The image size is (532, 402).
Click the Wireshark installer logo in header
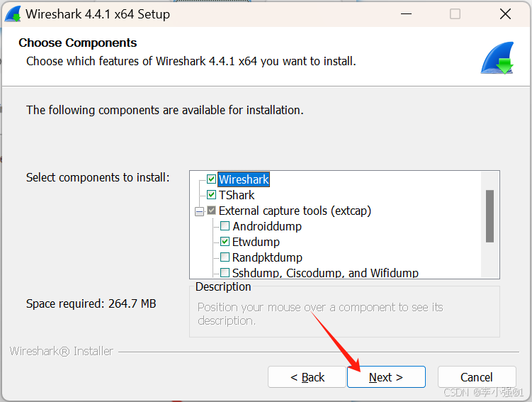pyautogui.click(x=497, y=58)
